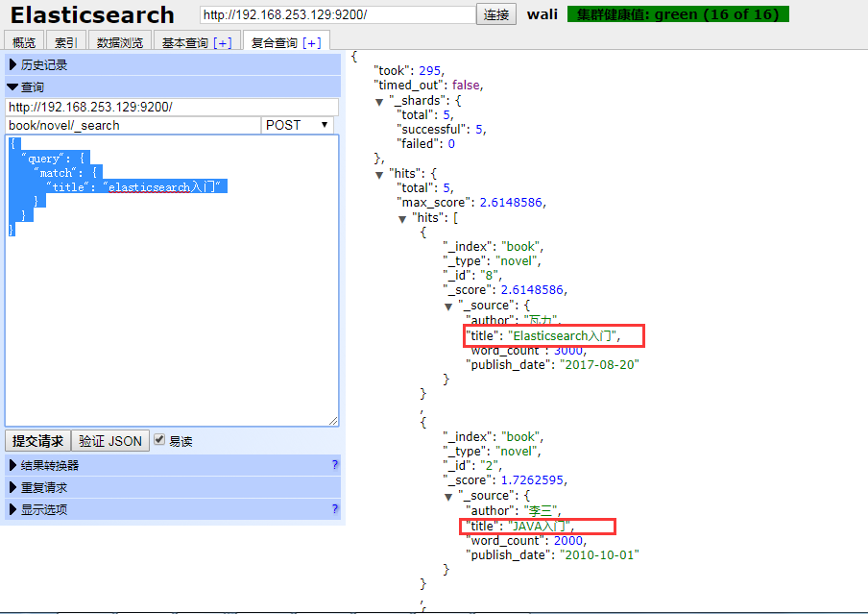Click the timed_out value false

[x=466, y=86]
